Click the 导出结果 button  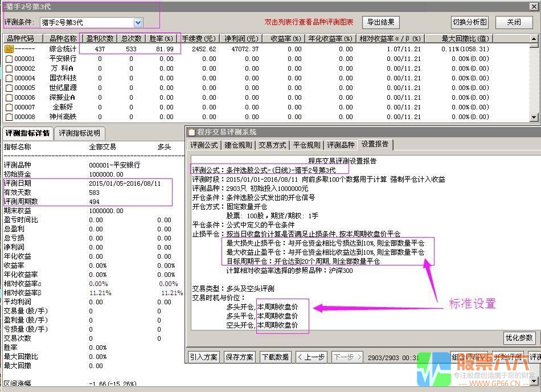380,22
